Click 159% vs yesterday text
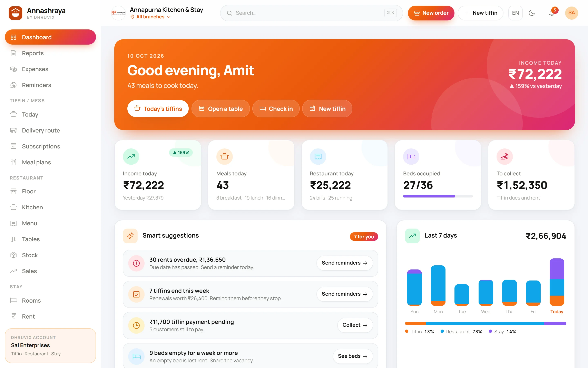The height and width of the screenshot is (368, 588). pyautogui.click(x=536, y=86)
